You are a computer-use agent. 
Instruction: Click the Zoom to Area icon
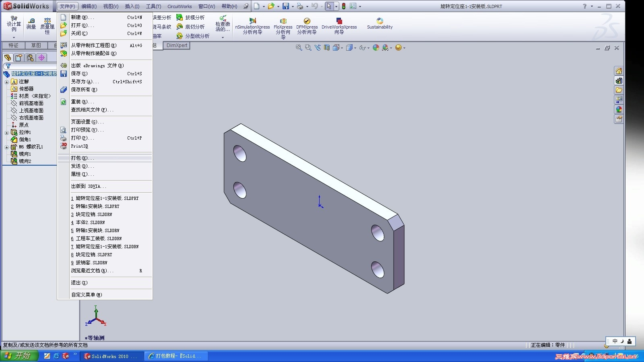[308, 47]
